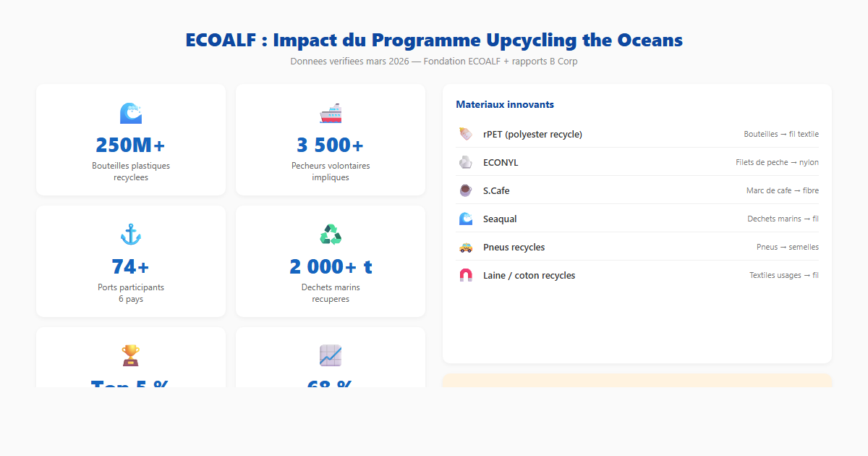Click the chart icon on the 68% card

[330, 355]
